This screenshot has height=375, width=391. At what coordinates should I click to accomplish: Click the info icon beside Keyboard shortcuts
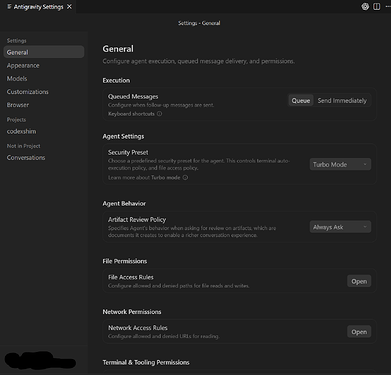coord(159,114)
